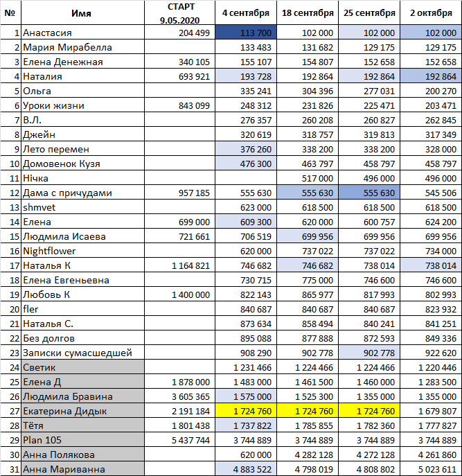Select the name cell 'В.Л.'
Screen dimensions: 462x476
click(82, 120)
